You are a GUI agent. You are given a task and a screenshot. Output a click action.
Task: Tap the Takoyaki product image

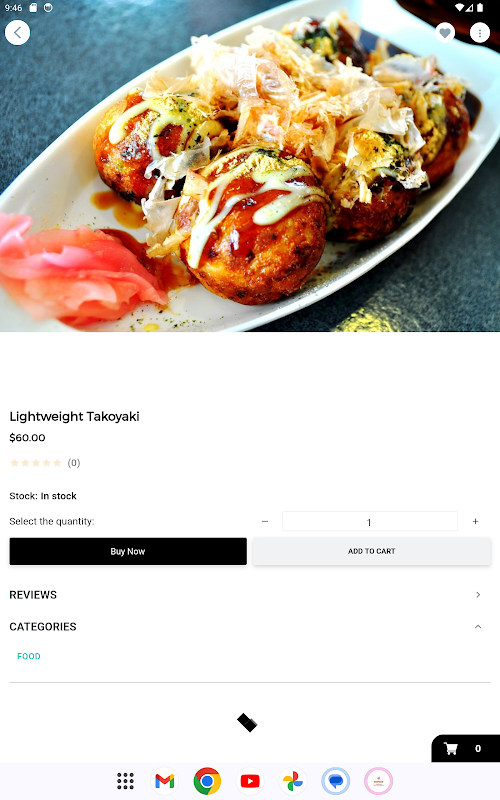point(250,166)
